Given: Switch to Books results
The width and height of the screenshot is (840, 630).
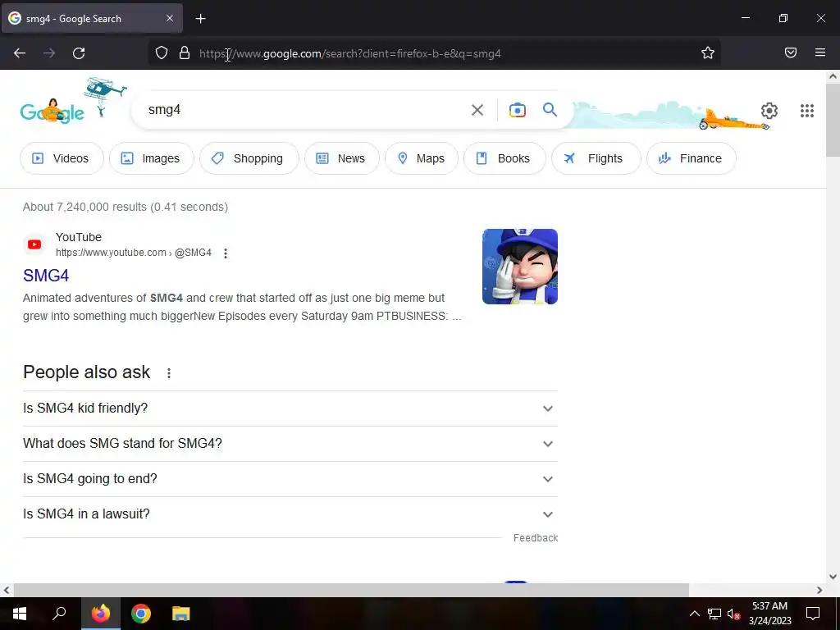Looking at the screenshot, I should (x=504, y=158).
